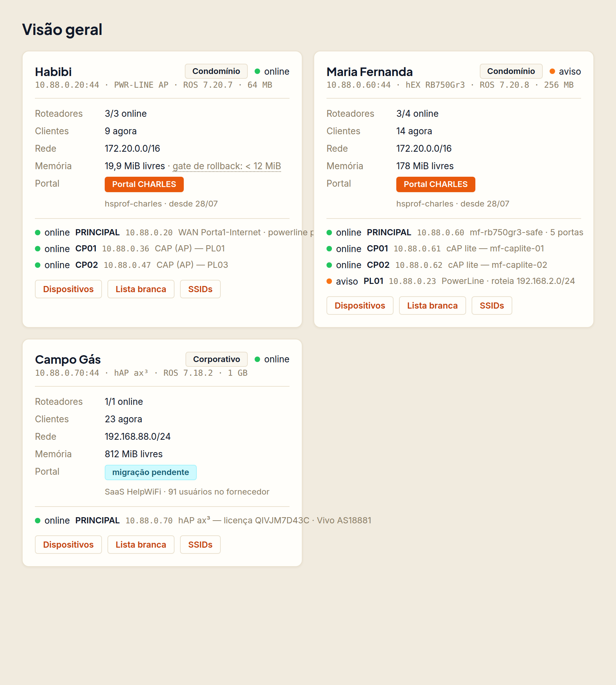Click the online status in Habibi header
This screenshot has height=685, width=616.
(272, 71)
